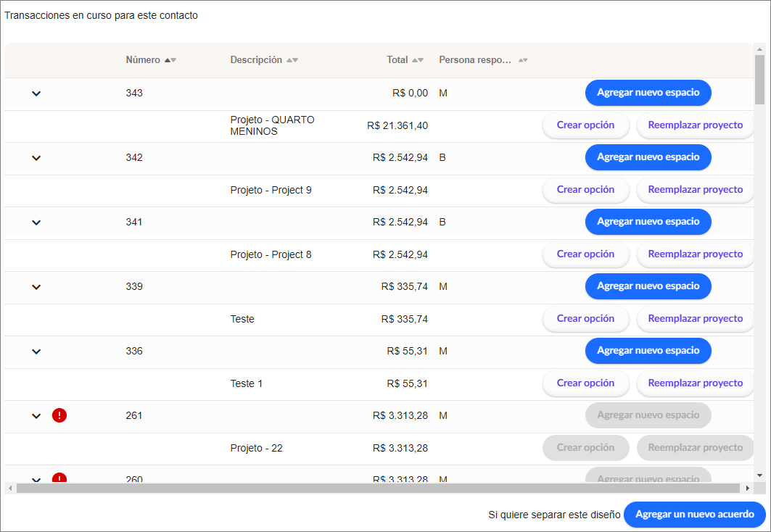Viewport: 771px width, 532px height.
Task: Sort by Descripción column arrows
Action: click(x=292, y=60)
